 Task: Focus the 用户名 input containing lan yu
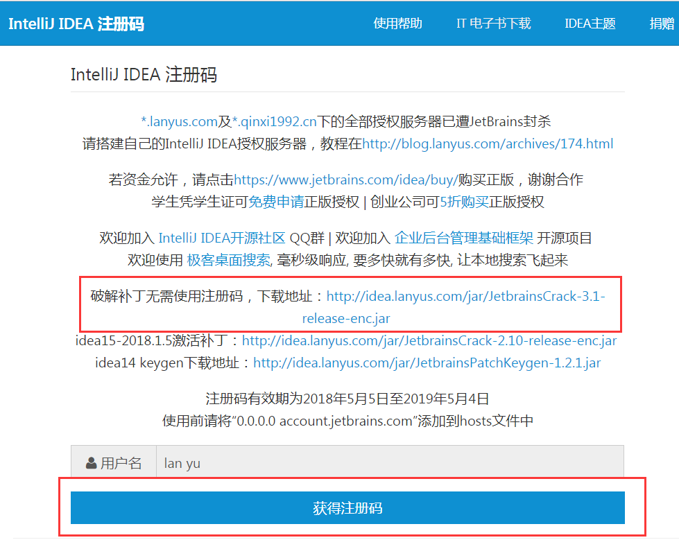click(390, 463)
